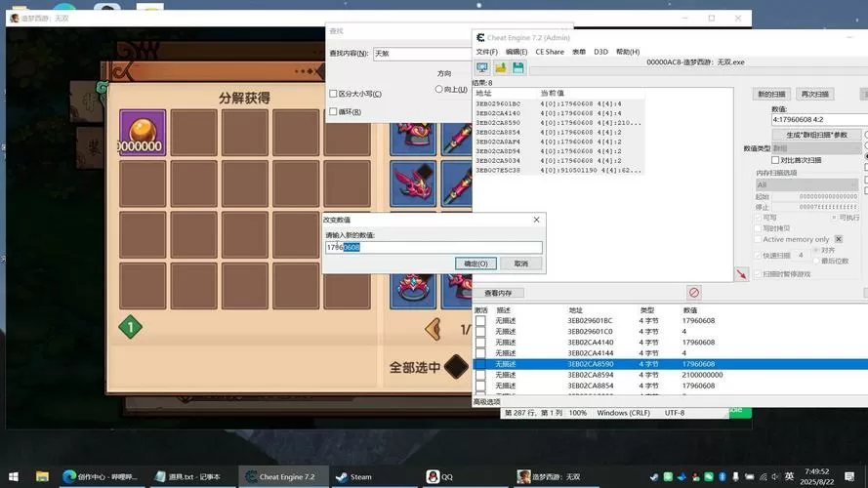Click the advanced options label
Viewport: 868px width, 488px height.
[486, 402]
